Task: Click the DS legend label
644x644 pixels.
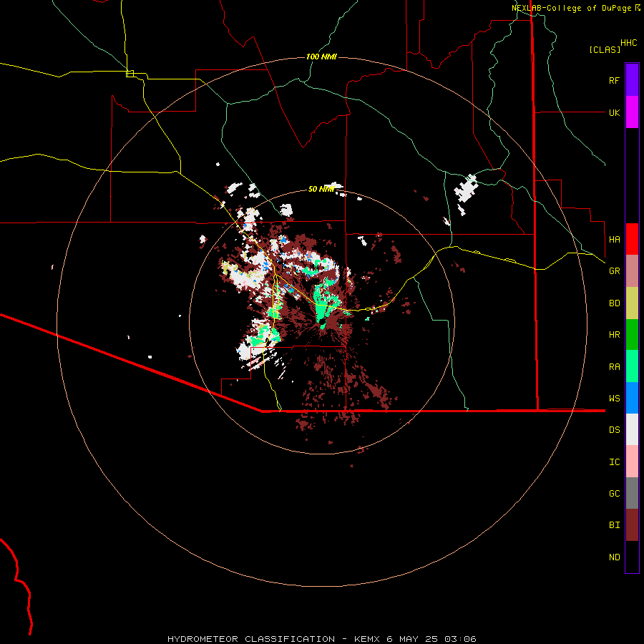Action: [x=614, y=430]
